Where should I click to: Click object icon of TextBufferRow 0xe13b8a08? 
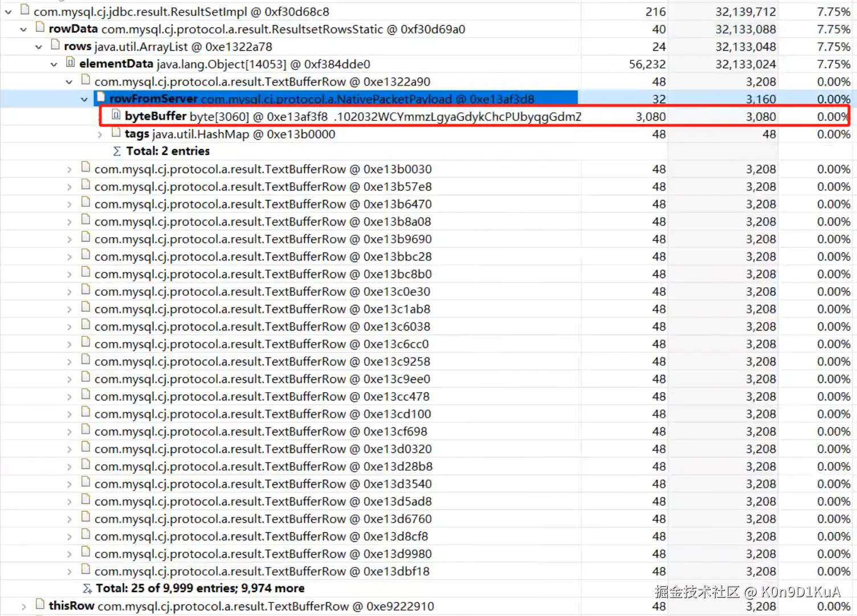[85, 219]
